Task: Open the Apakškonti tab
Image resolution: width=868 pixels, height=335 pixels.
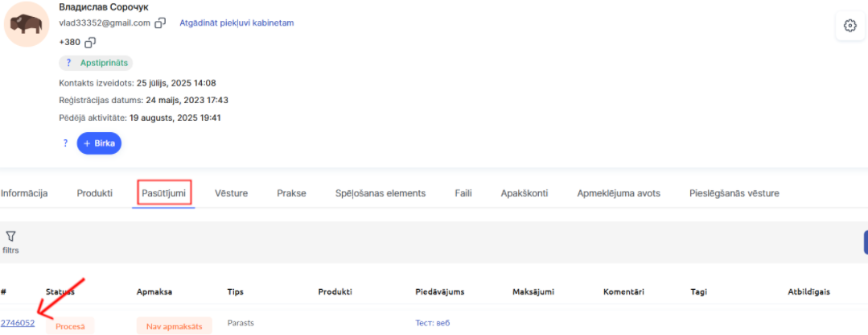Action: click(525, 193)
